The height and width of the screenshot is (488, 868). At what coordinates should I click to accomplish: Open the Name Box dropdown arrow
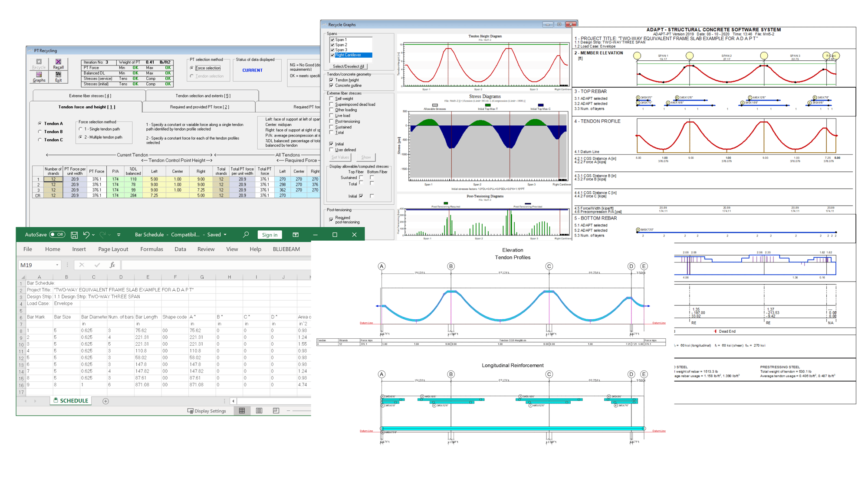point(57,265)
